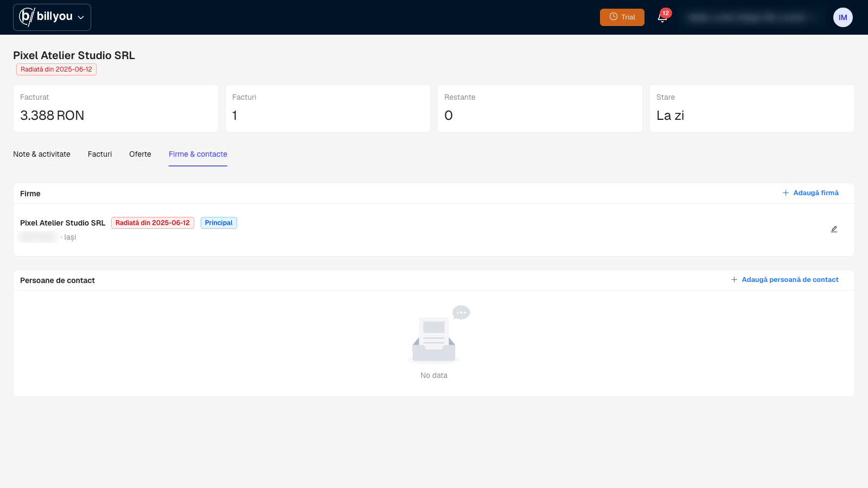Switch to the Facturi tab
The height and width of the screenshot is (488, 868).
[100, 154]
